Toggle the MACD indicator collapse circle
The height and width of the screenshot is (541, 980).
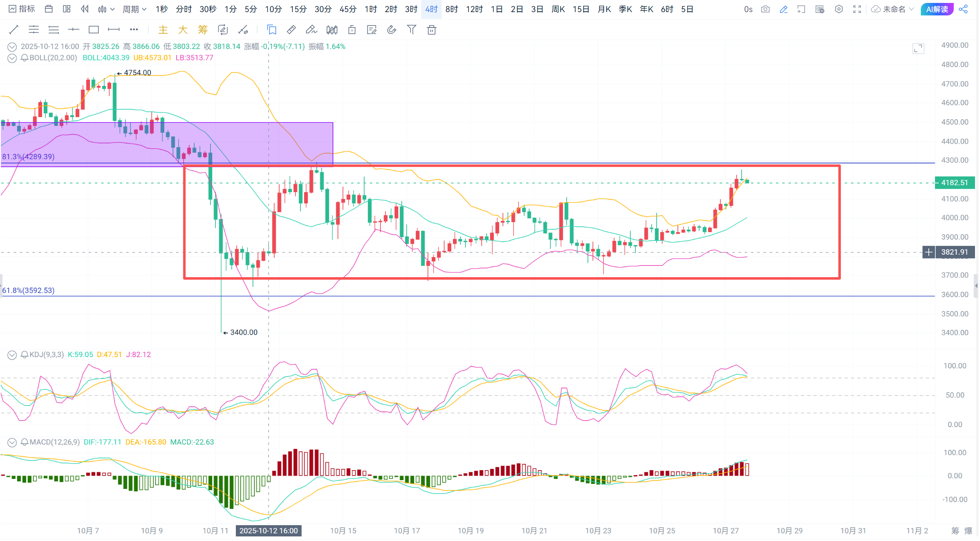pos(12,442)
